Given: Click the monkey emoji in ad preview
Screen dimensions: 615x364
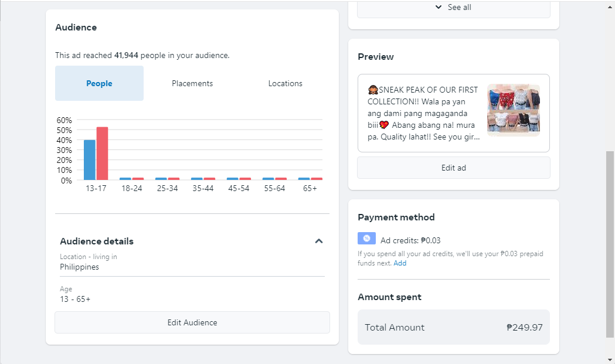Looking at the screenshot, I should [x=373, y=90].
